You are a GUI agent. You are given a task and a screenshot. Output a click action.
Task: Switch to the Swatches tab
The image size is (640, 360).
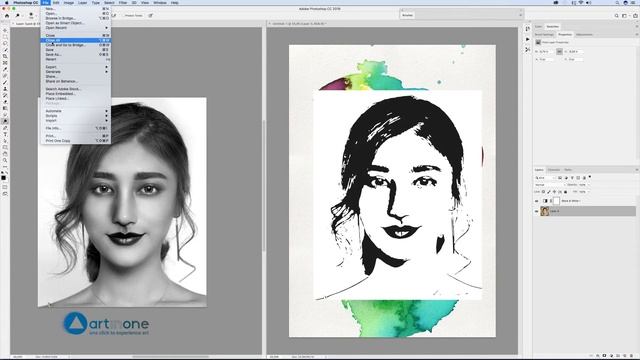(553, 27)
